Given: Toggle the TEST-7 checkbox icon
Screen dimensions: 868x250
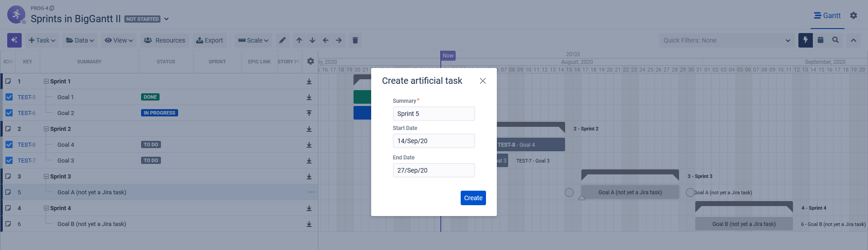Looking at the screenshot, I should [x=9, y=160].
